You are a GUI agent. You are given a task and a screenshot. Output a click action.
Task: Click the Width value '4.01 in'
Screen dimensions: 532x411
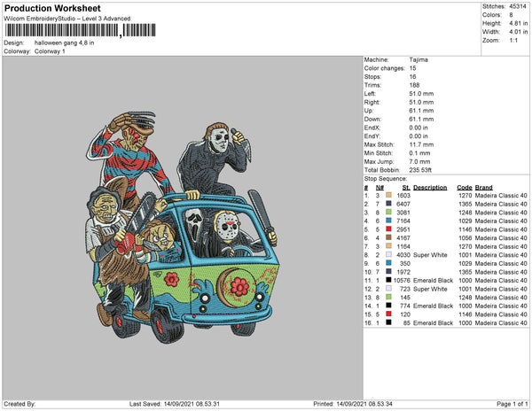pos(518,32)
